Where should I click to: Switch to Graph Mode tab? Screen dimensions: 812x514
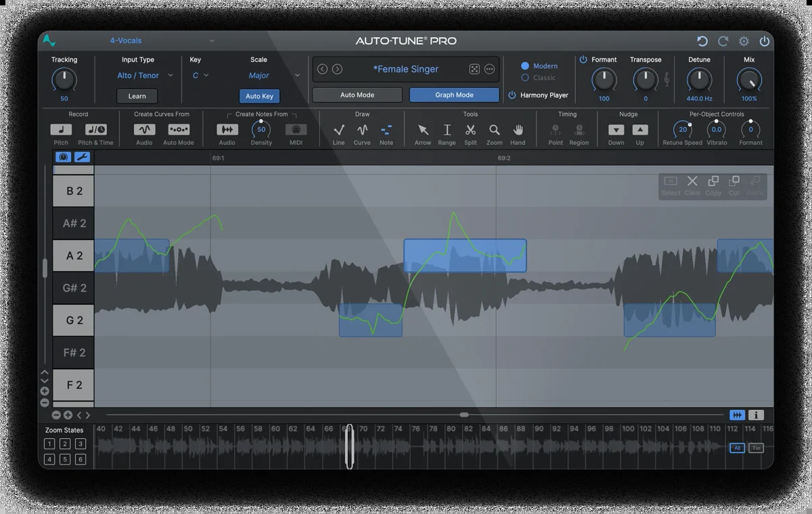coord(454,95)
